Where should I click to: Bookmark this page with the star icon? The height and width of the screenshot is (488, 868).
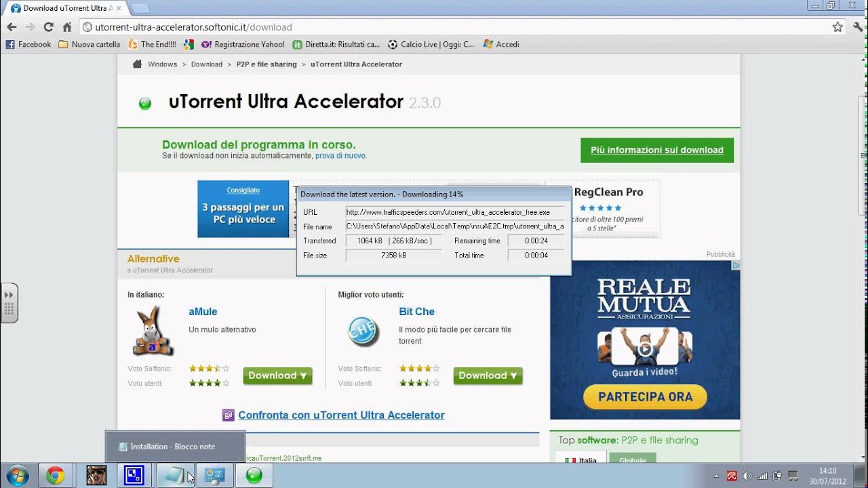[837, 27]
